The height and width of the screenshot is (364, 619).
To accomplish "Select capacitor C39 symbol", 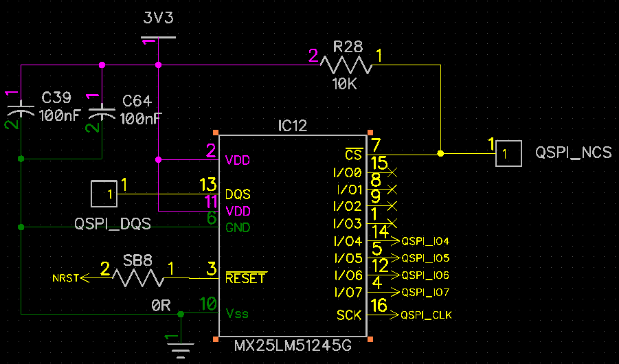I will click(21, 109).
